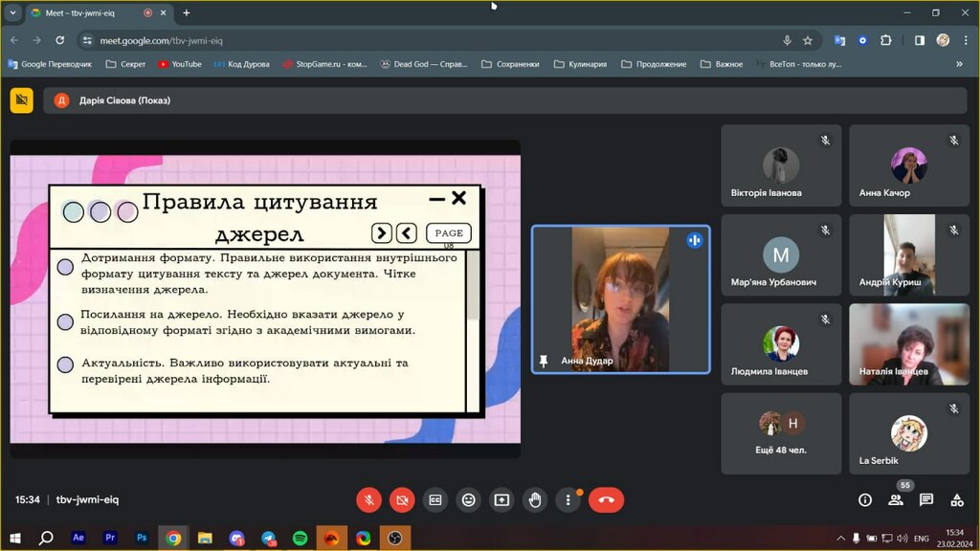Raise hand using the hand icon

(x=535, y=499)
